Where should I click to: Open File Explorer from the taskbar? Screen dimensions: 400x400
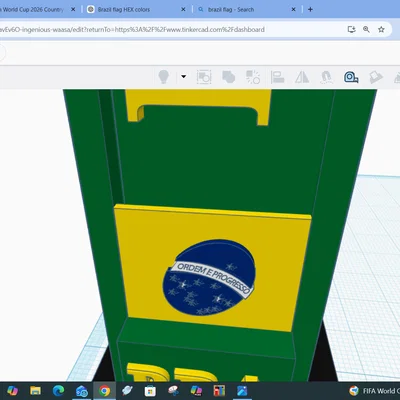coord(35,390)
